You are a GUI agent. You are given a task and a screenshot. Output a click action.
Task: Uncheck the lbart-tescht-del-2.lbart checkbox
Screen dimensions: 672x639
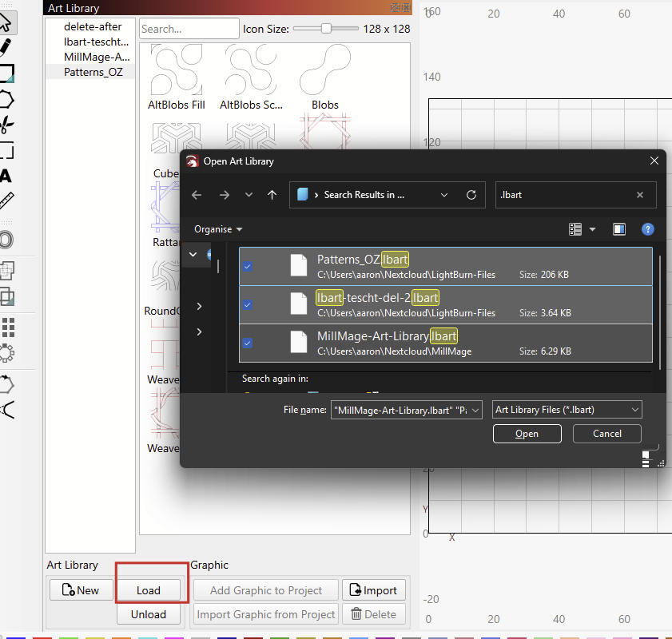248,305
